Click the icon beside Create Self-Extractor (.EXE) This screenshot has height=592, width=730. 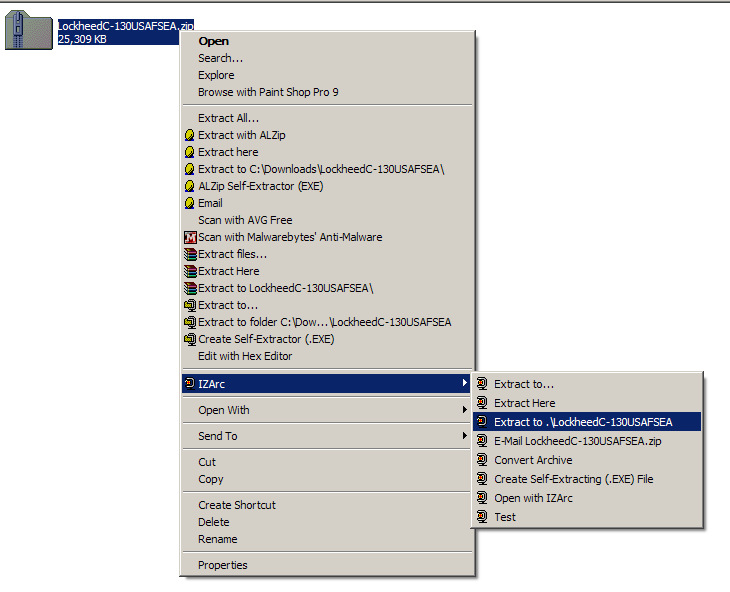[x=189, y=339]
